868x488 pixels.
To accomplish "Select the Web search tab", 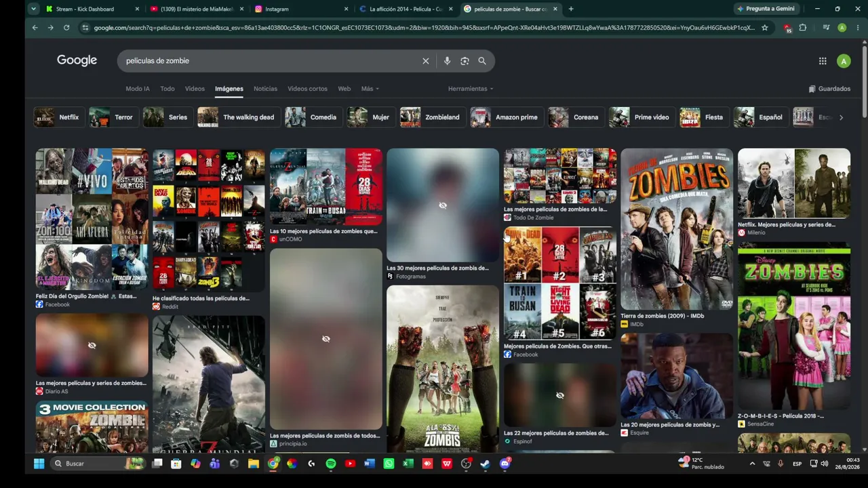I will pos(344,89).
